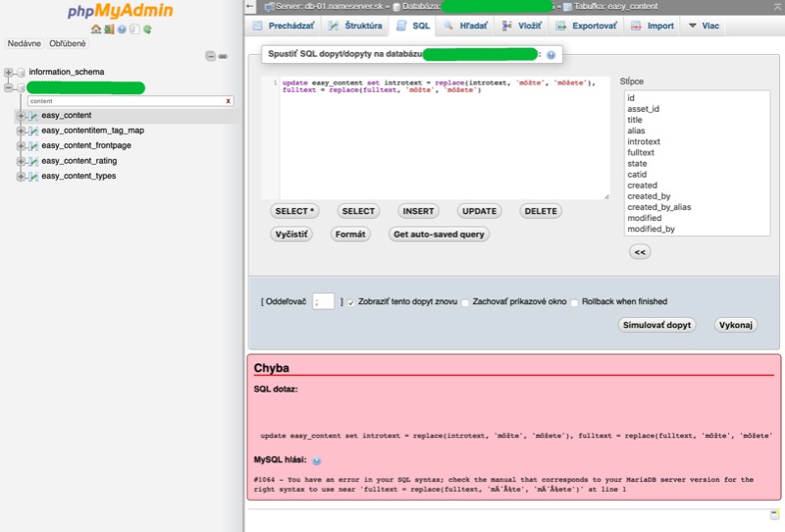Click the INSERT template button
Image resolution: width=785 pixels, height=532 pixels.
pos(419,211)
